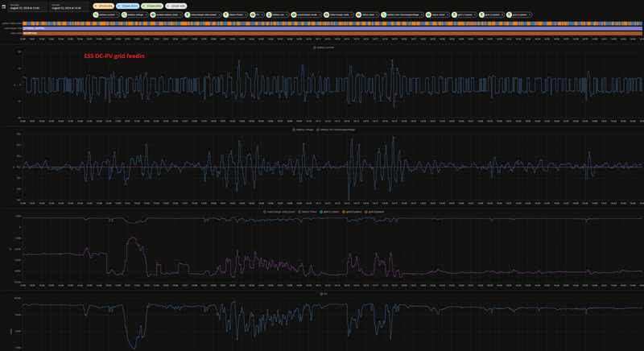This screenshot has width=644, height=351.
Task: Toggle battery voltage series in chart legend
Action: click(x=303, y=130)
